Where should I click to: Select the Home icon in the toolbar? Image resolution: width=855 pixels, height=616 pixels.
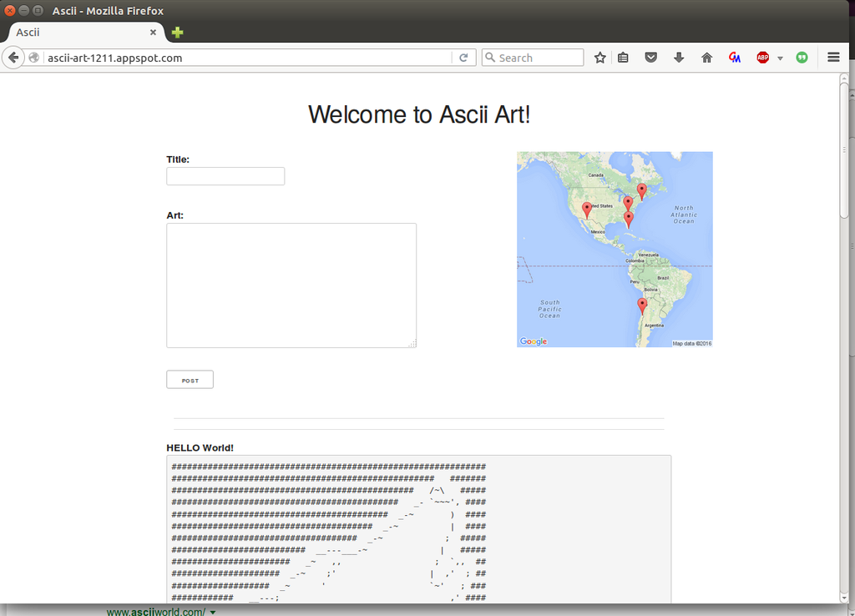tap(706, 58)
